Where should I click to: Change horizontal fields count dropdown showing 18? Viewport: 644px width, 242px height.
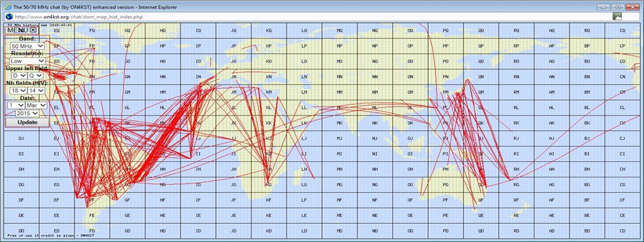pos(19,90)
